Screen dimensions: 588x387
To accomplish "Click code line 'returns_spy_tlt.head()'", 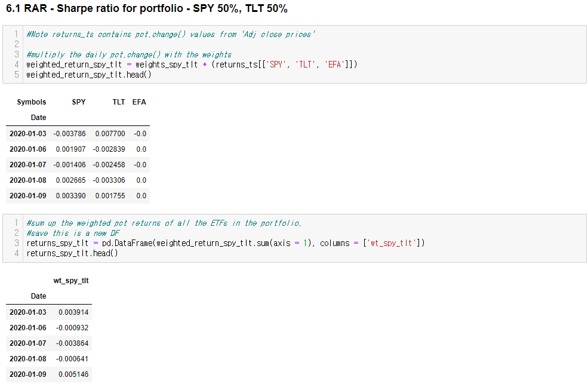I will coord(72,253).
